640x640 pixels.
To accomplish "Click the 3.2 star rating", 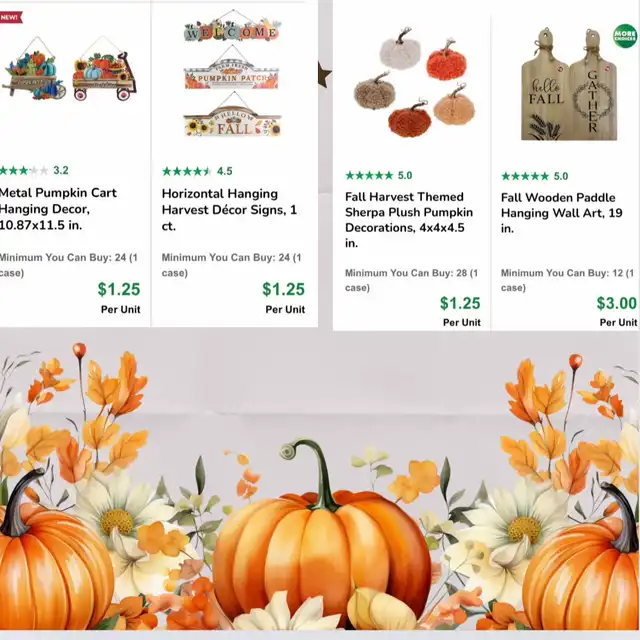I will (x=34, y=170).
